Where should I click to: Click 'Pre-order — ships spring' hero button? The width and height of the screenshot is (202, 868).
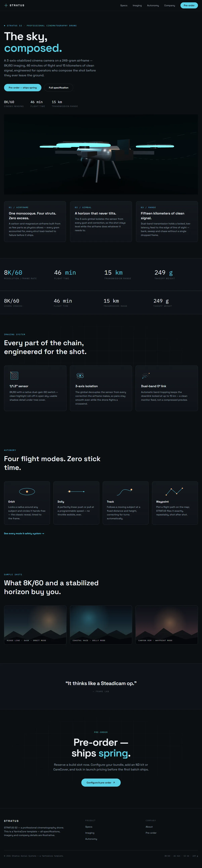click(23, 88)
